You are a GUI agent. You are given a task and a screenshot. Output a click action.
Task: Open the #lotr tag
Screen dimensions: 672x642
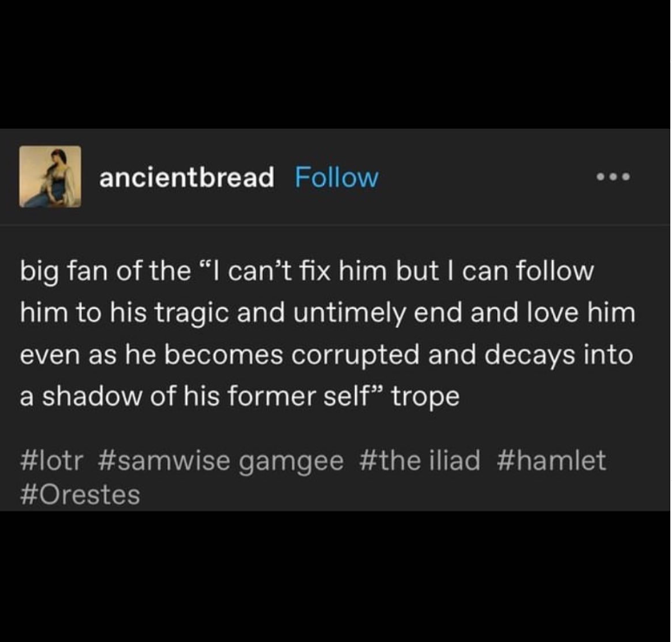tap(54, 460)
